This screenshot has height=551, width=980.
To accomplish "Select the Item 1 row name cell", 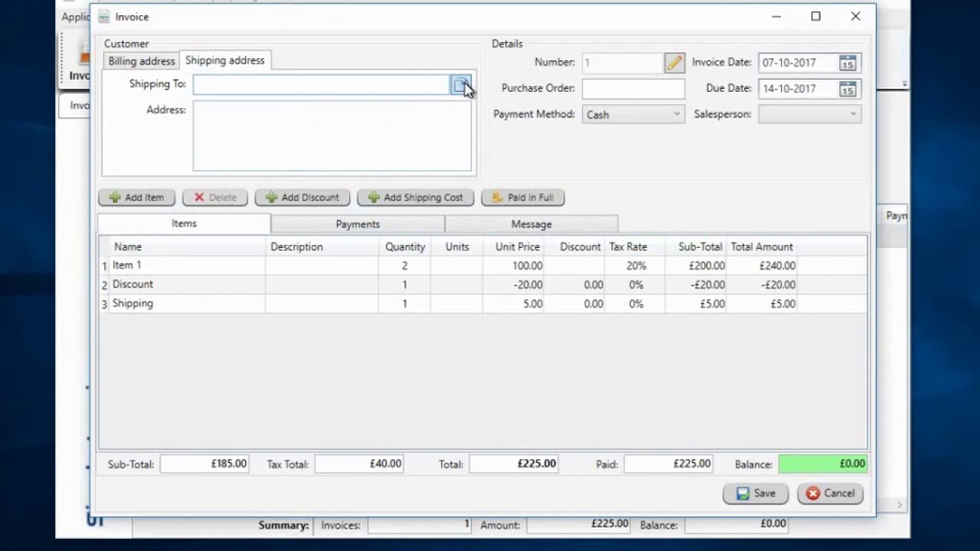I will 188,266.
